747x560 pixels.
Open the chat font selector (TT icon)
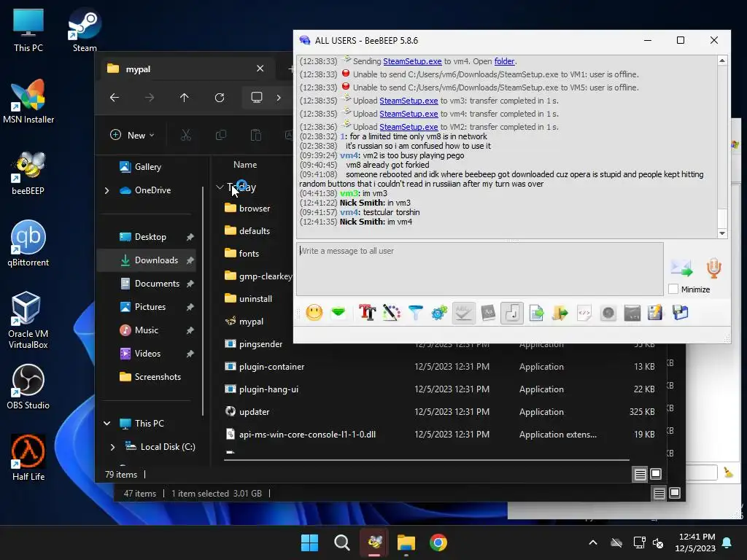368,313
